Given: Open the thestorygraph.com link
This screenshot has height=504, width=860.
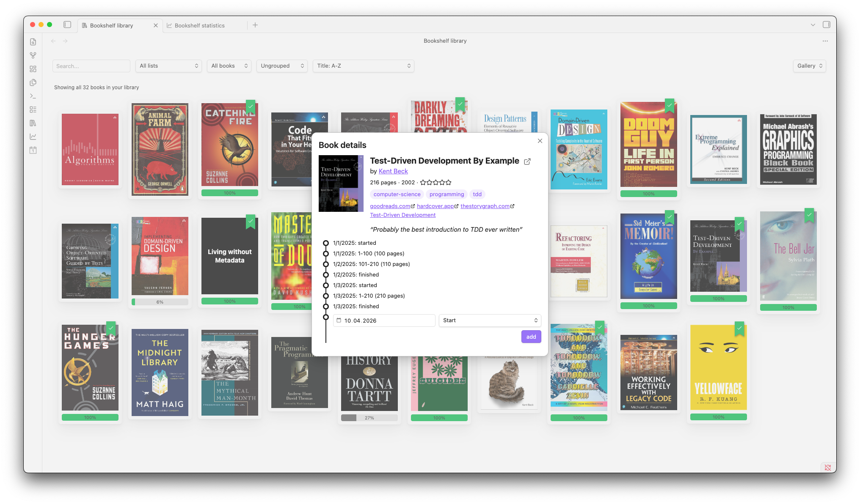Looking at the screenshot, I should pyautogui.click(x=485, y=206).
